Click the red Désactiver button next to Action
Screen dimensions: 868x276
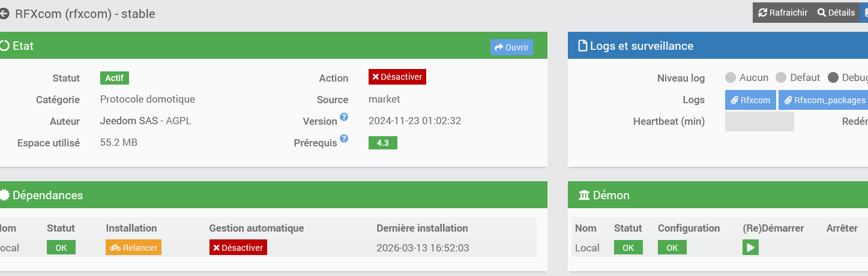[x=397, y=77]
